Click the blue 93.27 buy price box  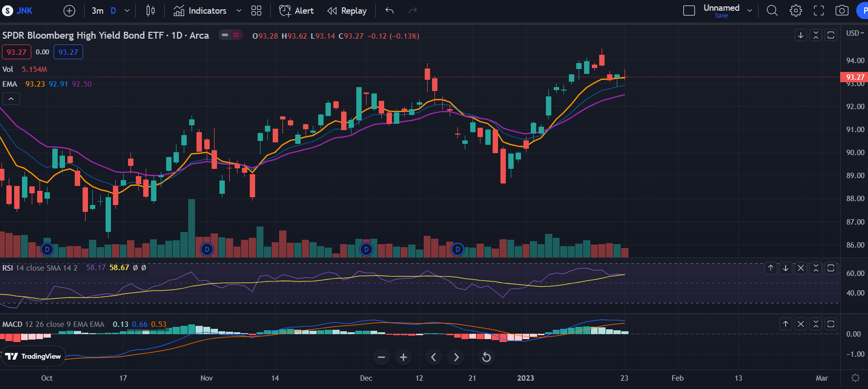point(68,52)
